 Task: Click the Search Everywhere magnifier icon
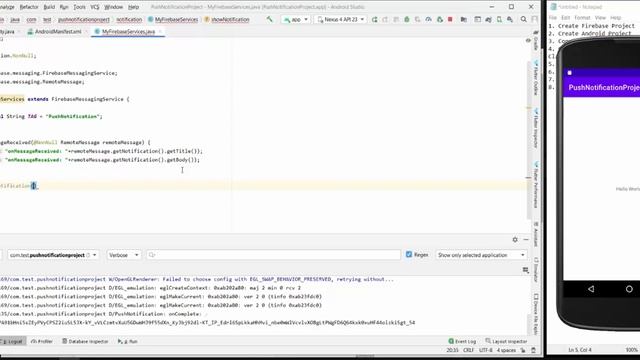(524, 19)
